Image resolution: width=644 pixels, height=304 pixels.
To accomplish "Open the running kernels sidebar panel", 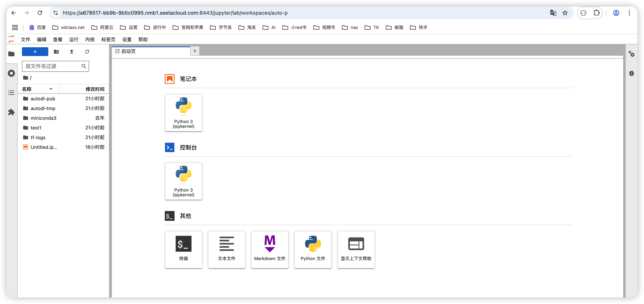I will (12, 73).
